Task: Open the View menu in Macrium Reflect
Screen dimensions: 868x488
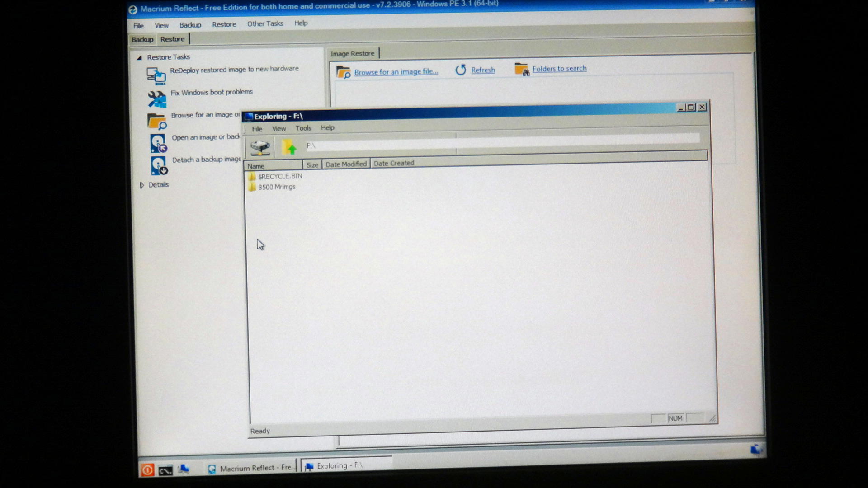Action: coord(161,25)
